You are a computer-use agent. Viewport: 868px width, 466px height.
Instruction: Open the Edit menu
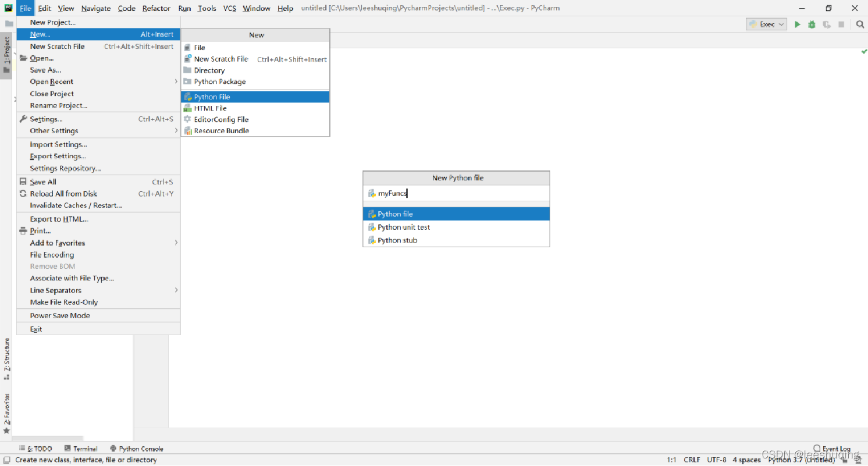(x=45, y=8)
